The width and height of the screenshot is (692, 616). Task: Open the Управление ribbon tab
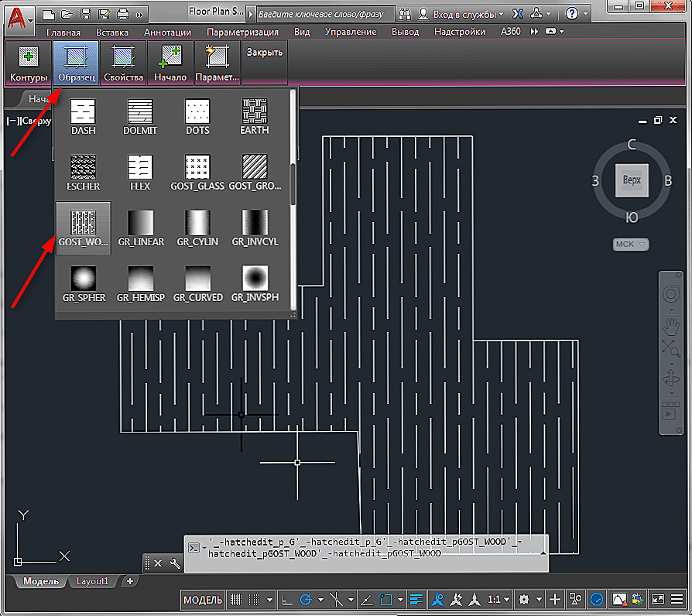point(351,33)
